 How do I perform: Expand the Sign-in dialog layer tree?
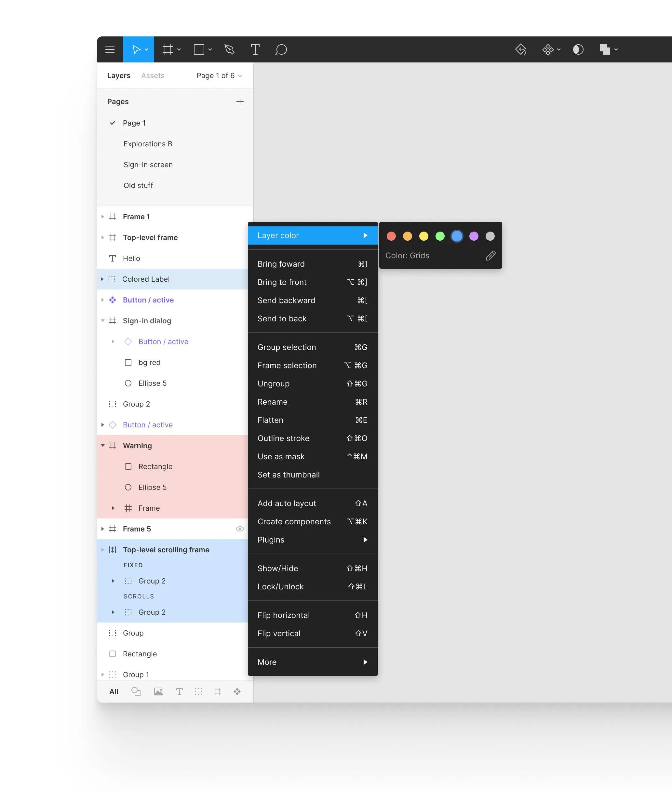(x=103, y=321)
